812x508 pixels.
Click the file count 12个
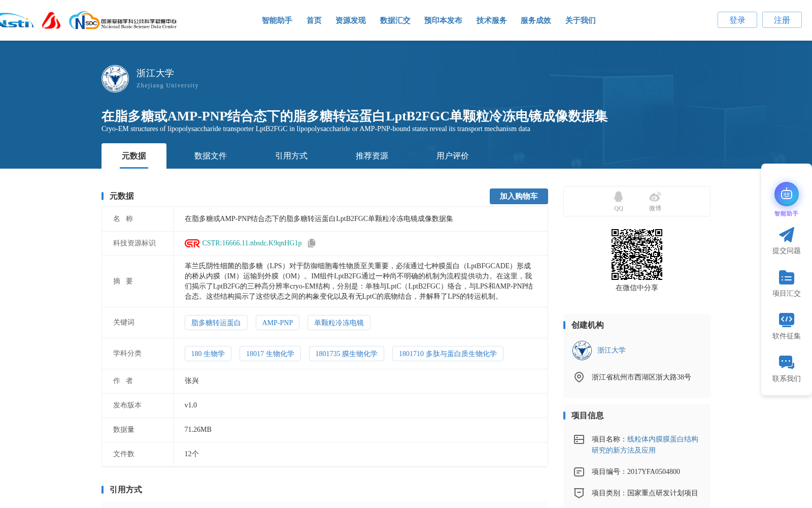[192, 454]
